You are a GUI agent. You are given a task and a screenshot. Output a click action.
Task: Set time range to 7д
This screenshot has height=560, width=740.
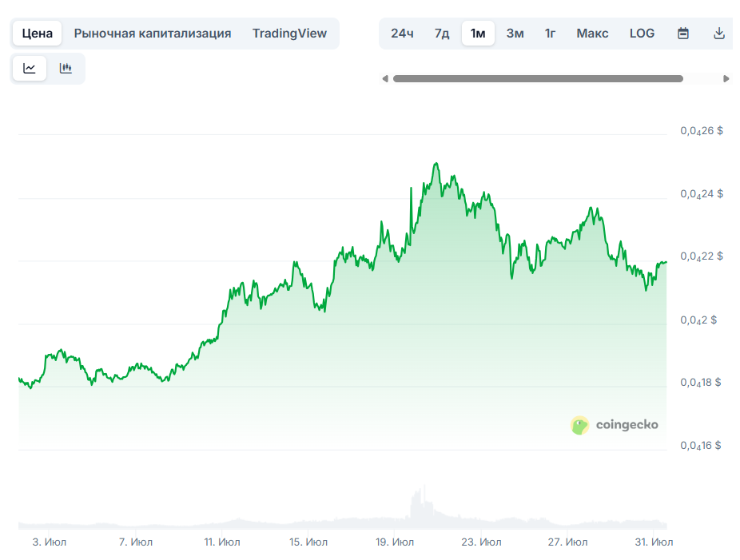click(x=442, y=34)
